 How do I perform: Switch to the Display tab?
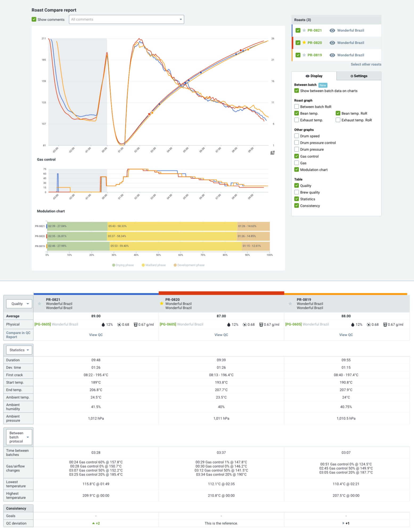coord(314,76)
